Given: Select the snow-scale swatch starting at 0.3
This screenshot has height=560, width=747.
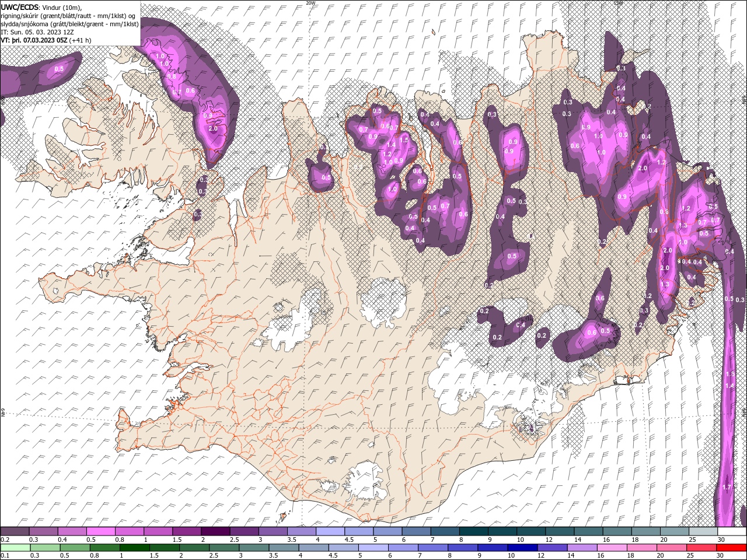Looking at the screenshot, I should point(43,531).
